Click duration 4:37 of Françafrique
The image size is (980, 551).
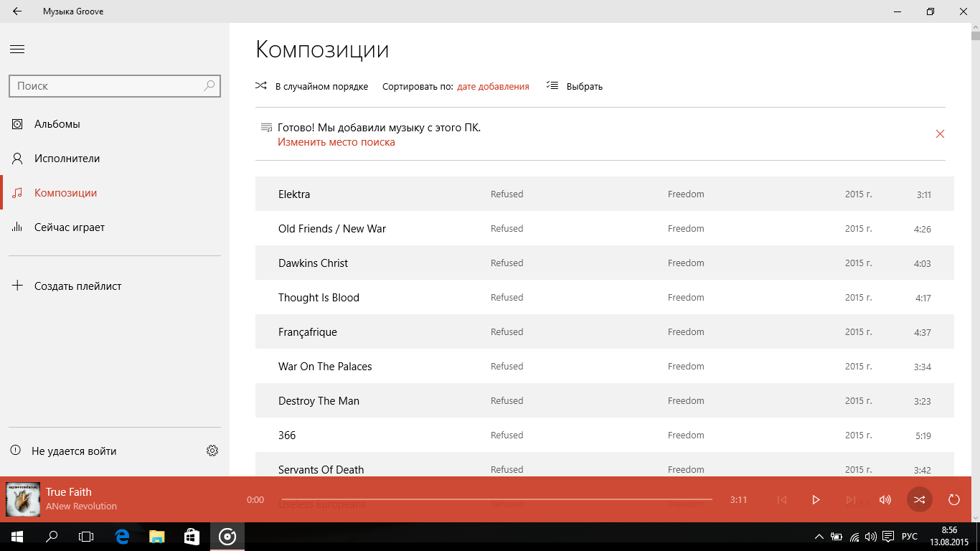(923, 333)
